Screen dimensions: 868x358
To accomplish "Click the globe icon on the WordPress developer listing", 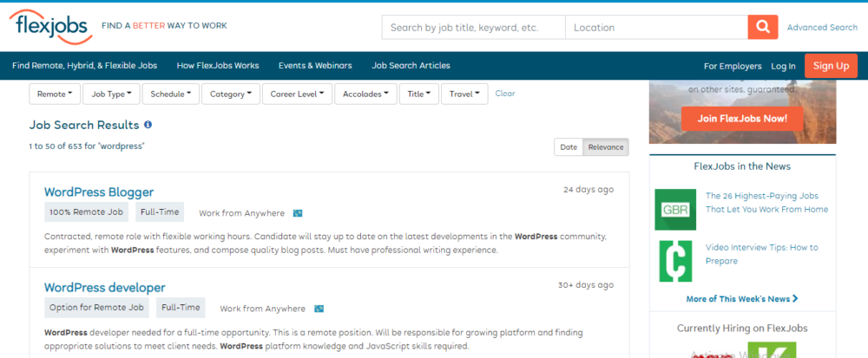I will 319,309.
